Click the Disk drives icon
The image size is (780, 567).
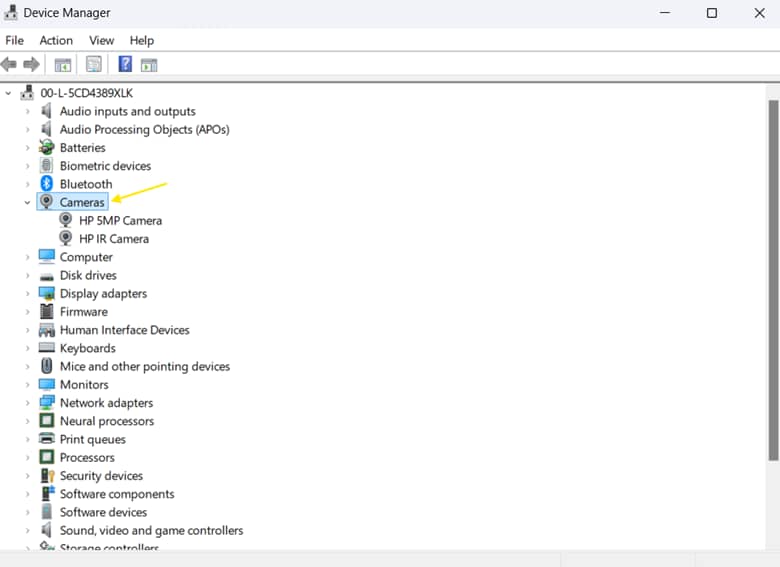[47, 276]
